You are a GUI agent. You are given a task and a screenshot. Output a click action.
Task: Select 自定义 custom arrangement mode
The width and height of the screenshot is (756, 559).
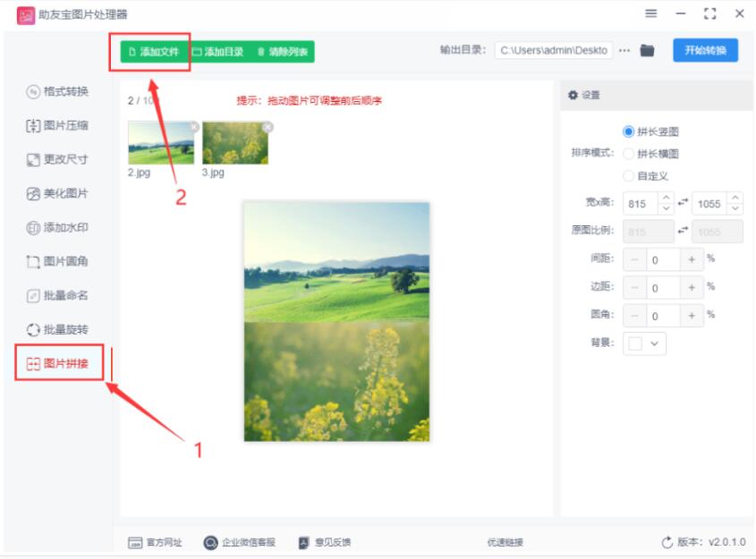click(x=628, y=176)
